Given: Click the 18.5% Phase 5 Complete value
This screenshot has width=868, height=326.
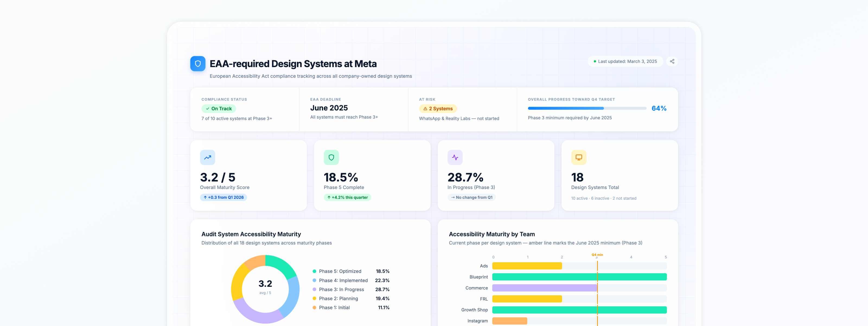Looking at the screenshot, I should [341, 177].
